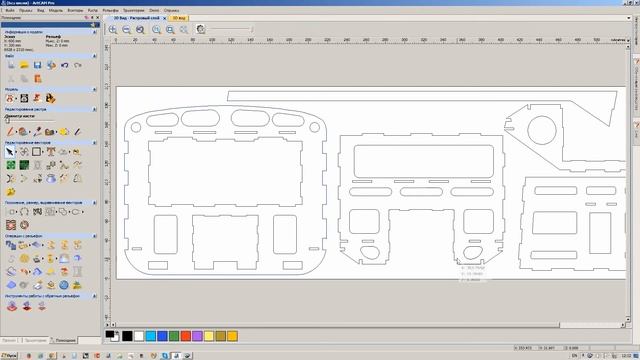Click the contrast slider in the 2D toolbar
Image resolution: width=640 pixels, height=360 pixels.
click(231, 29)
